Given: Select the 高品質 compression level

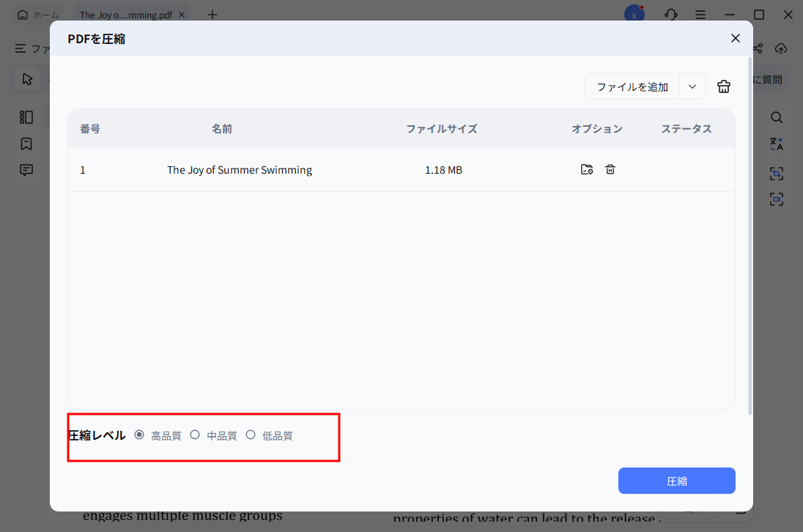Looking at the screenshot, I should (x=139, y=435).
